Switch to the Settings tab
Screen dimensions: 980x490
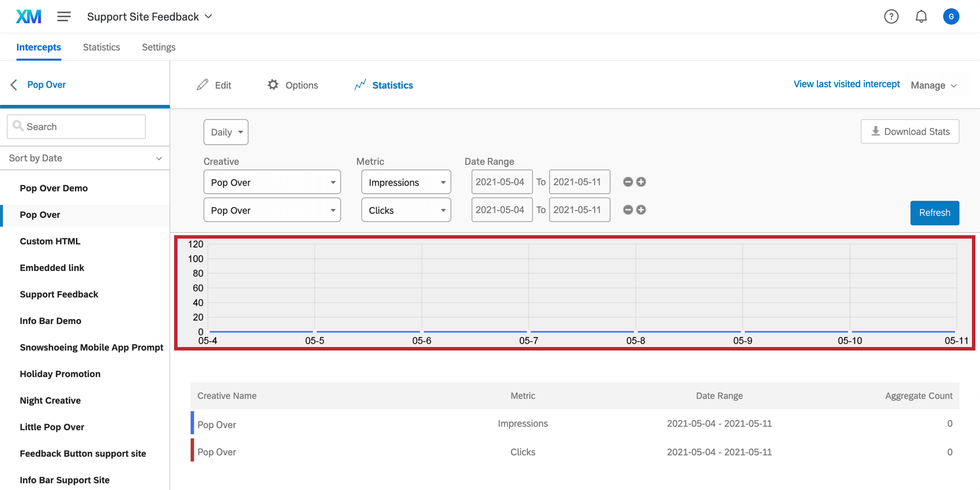(159, 47)
